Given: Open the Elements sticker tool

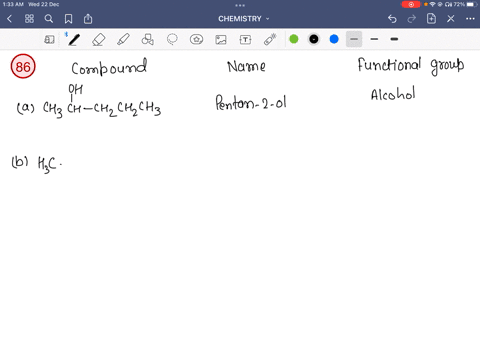Looking at the screenshot, I should point(196,40).
